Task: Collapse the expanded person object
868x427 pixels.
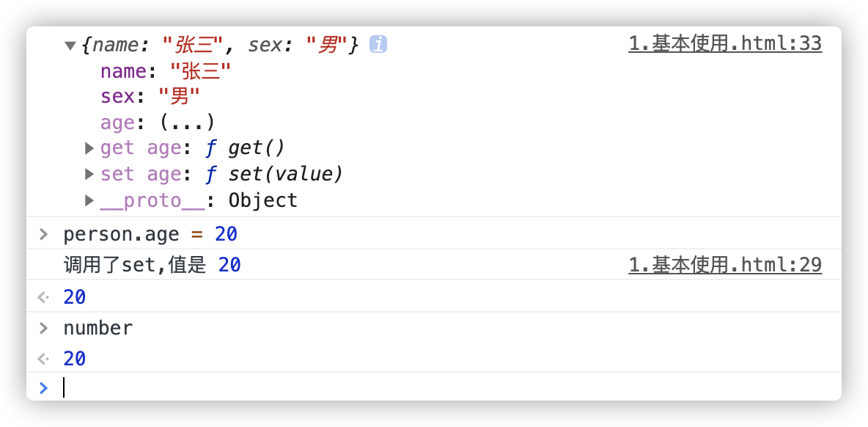Action: 70,45
